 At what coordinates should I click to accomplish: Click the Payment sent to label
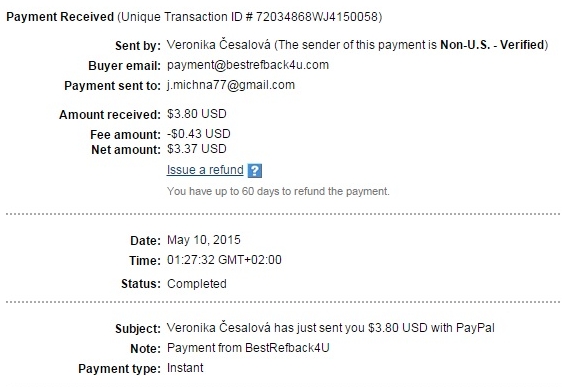[113, 86]
